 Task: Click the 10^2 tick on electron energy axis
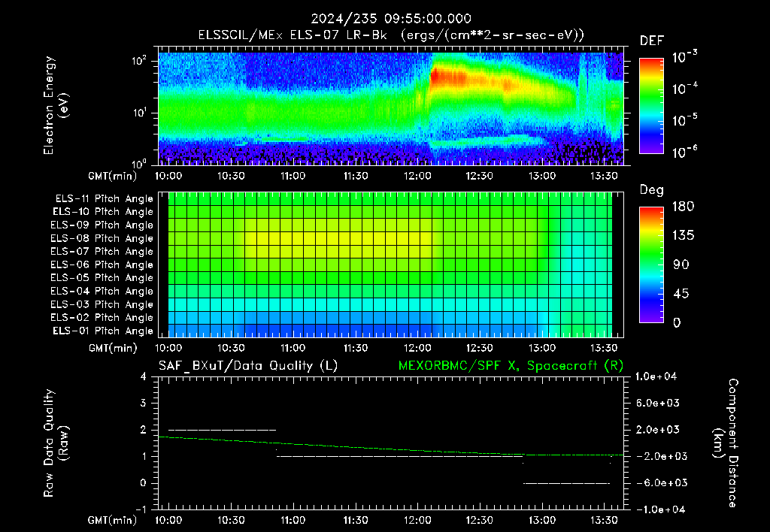(x=139, y=61)
